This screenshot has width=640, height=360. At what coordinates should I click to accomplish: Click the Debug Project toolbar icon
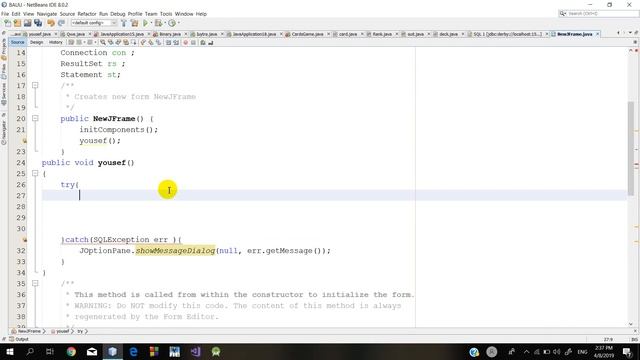point(158,23)
